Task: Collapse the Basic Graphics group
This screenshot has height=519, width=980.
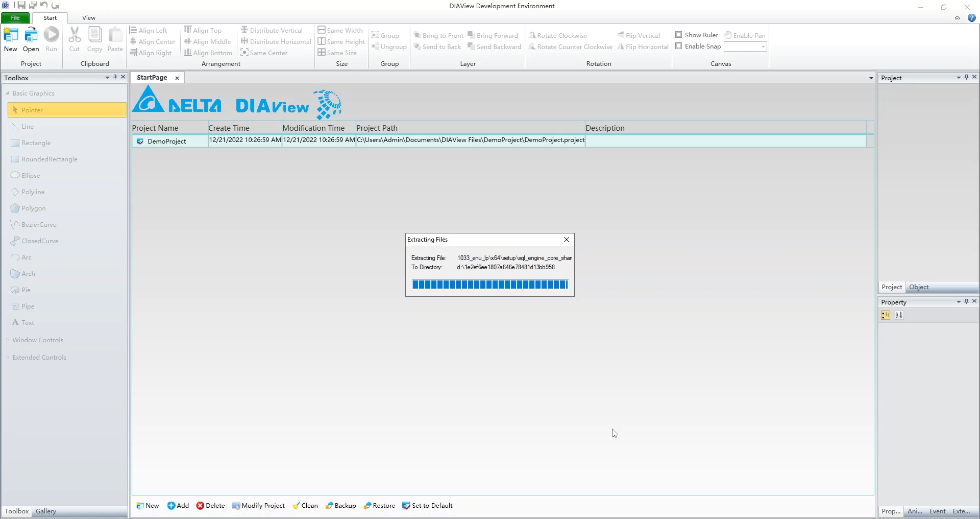Action: tap(8, 93)
